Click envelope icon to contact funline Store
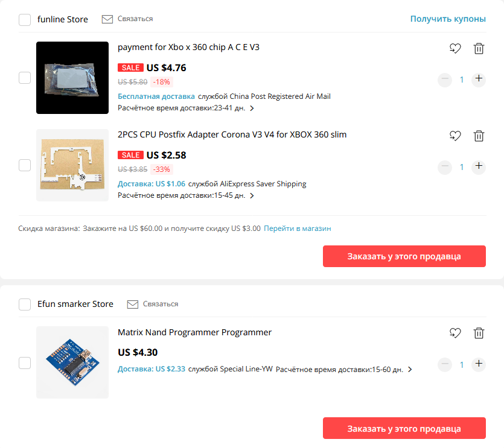 click(107, 19)
